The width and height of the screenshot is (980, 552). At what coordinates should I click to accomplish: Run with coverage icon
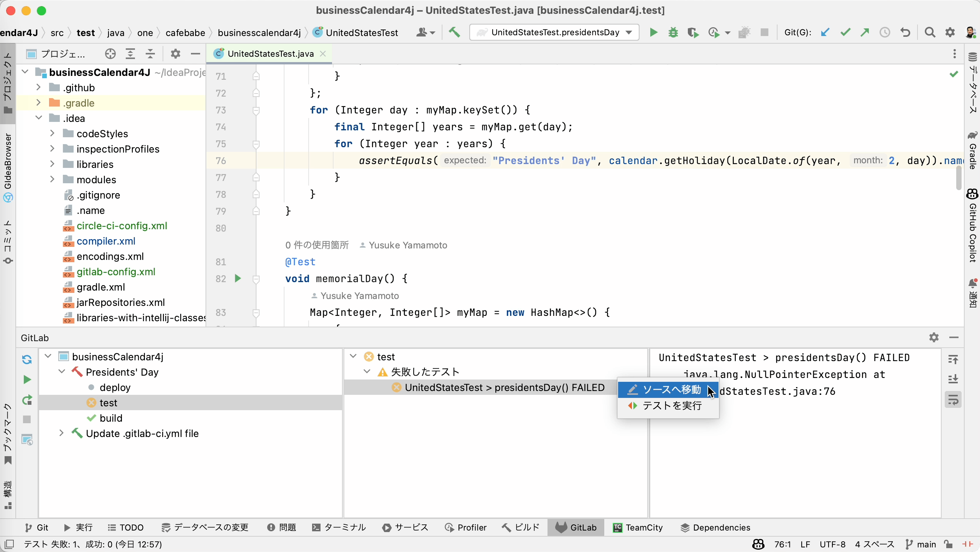point(693,33)
